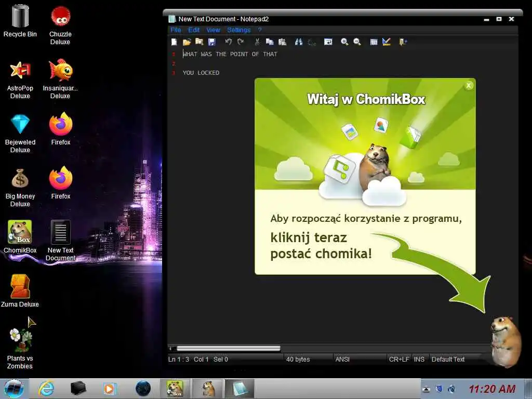Click the globe icon in the taskbar
The width and height of the screenshot is (532, 399).
(x=143, y=389)
